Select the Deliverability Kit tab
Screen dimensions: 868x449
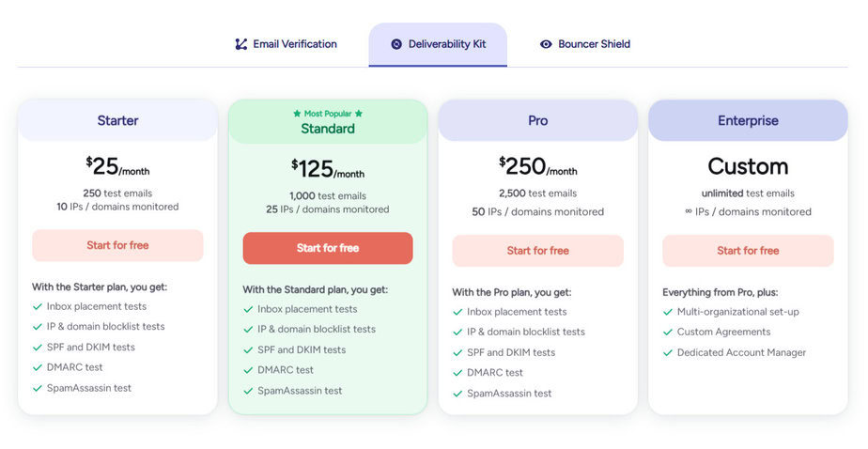(x=438, y=45)
